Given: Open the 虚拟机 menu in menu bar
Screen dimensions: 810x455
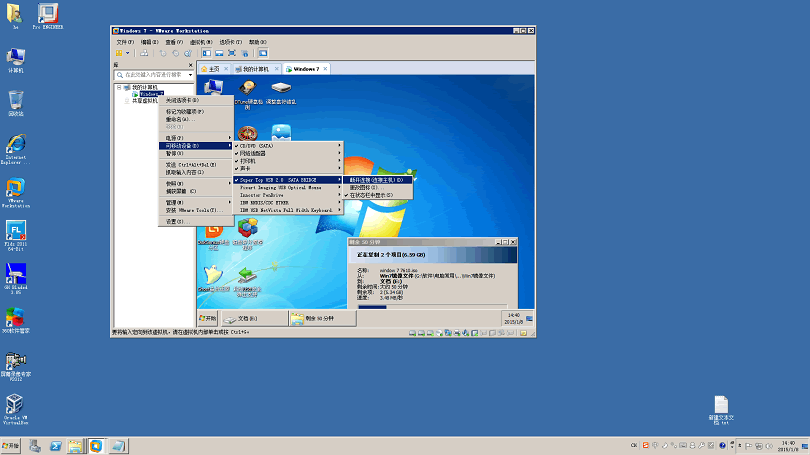Looking at the screenshot, I should pos(199,42).
